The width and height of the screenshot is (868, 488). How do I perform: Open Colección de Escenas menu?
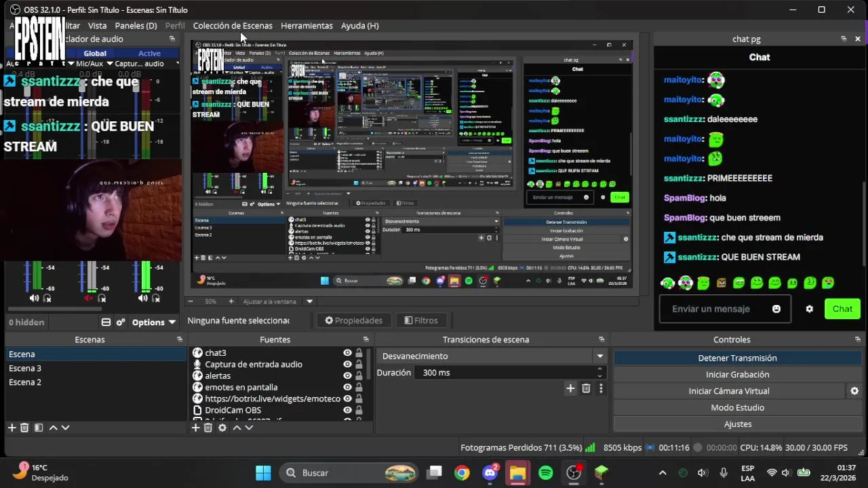(233, 26)
